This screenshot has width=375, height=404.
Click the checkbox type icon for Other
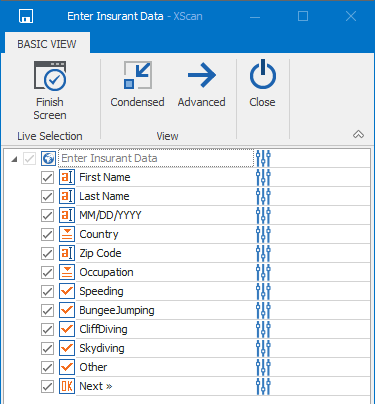click(67, 367)
